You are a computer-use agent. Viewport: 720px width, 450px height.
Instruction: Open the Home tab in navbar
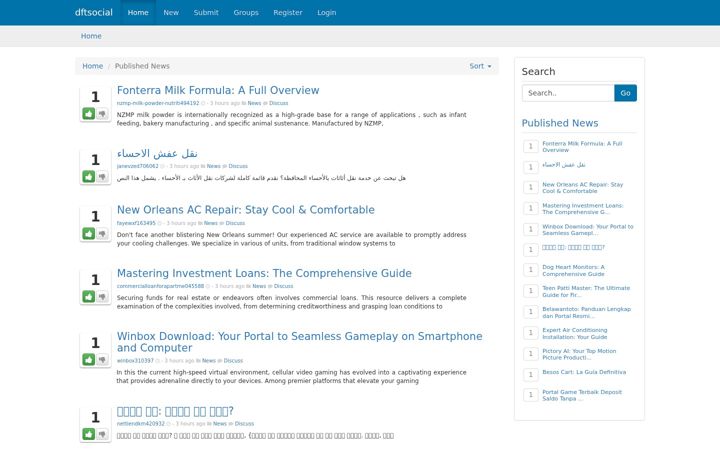pyautogui.click(x=138, y=12)
